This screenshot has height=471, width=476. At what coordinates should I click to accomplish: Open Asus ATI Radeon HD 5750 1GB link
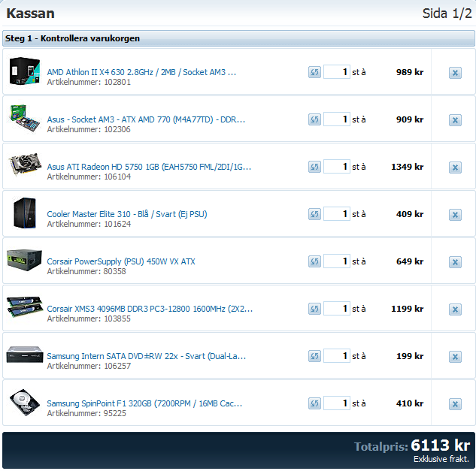tap(149, 167)
